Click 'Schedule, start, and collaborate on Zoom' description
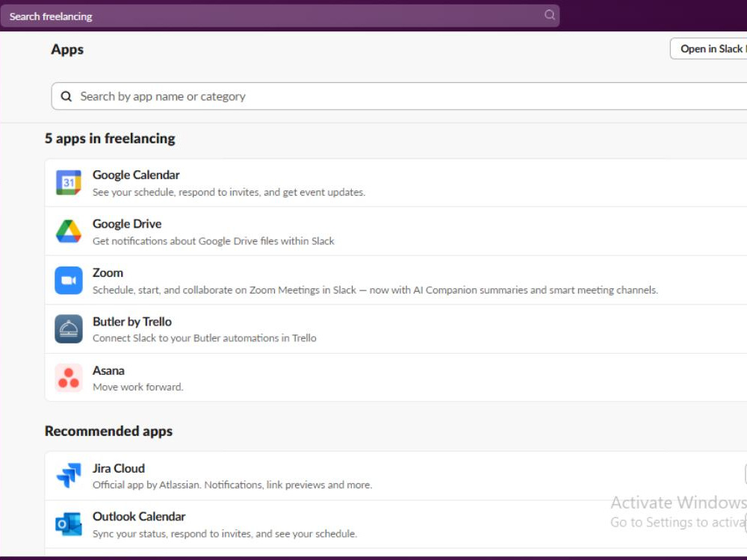Viewport: 747px width, 560px height. pos(375,290)
